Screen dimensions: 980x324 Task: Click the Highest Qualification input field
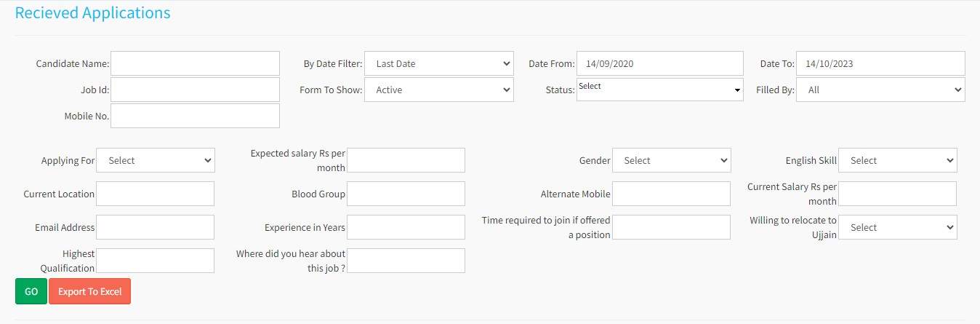[155, 261]
